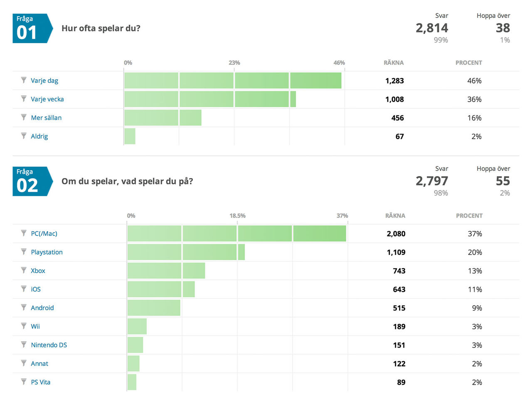The height and width of the screenshot is (404, 532).
Task: Click the Fråga 01 badge
Action: [x=31, y=29]
